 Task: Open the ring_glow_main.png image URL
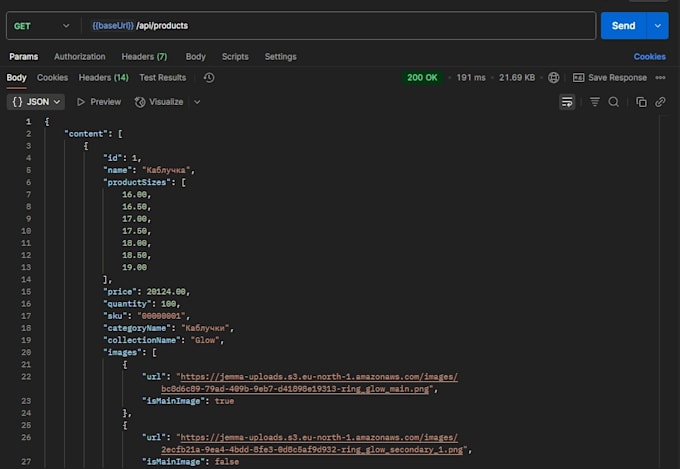[309, 383]
